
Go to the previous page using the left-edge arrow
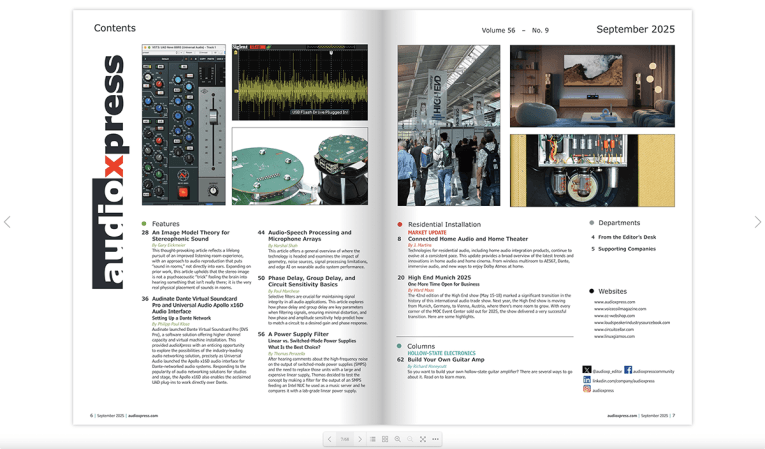8,222
